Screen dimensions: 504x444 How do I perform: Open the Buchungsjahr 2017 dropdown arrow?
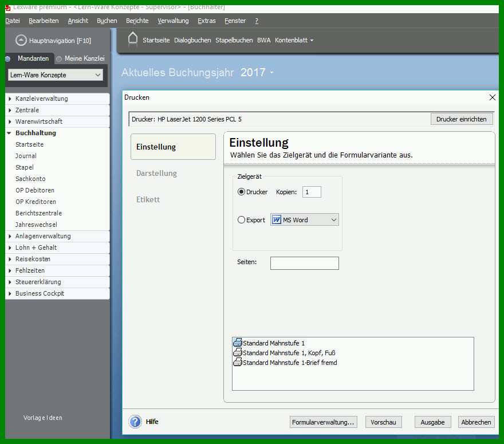(x=271, y=73)
